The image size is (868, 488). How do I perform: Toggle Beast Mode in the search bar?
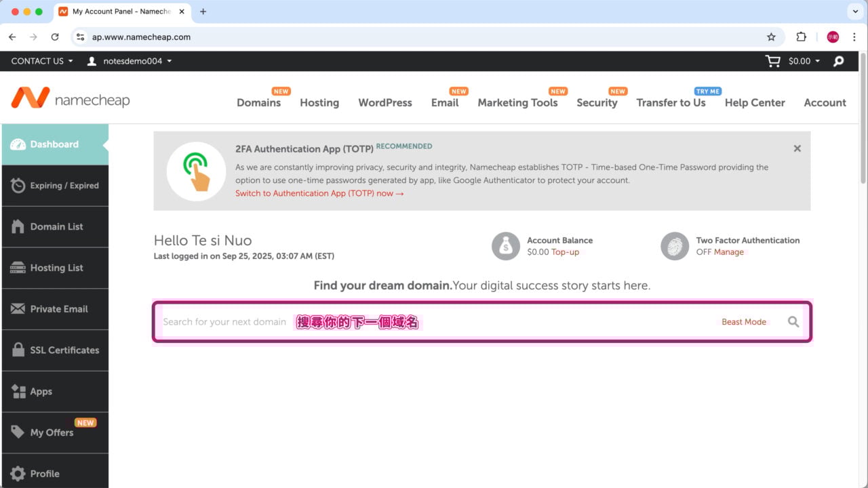coord(743,322)
